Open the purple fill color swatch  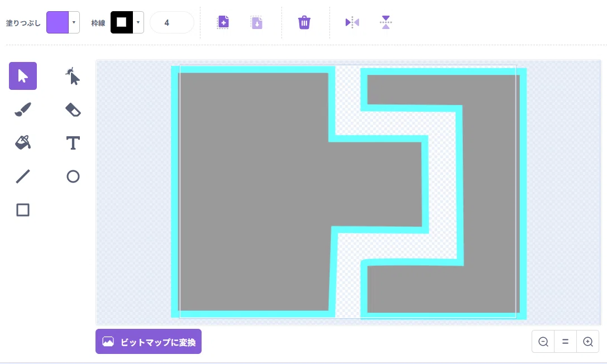58,22
